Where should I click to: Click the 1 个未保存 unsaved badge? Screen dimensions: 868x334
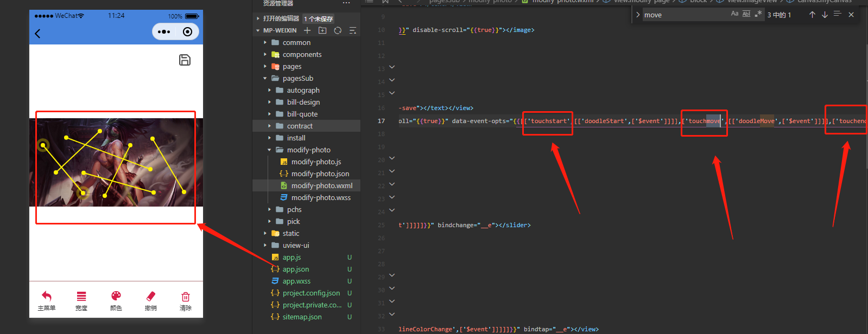(319, 19)
